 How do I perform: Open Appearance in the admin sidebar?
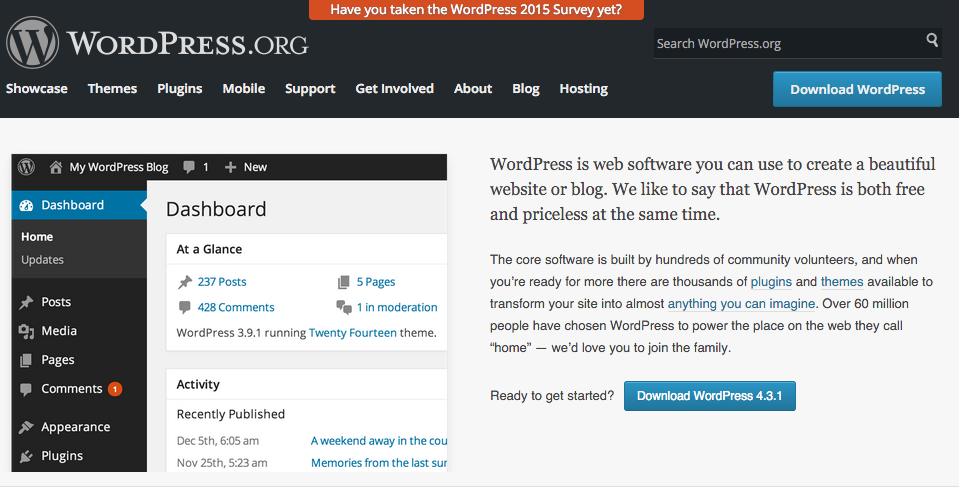coord(76,427)
